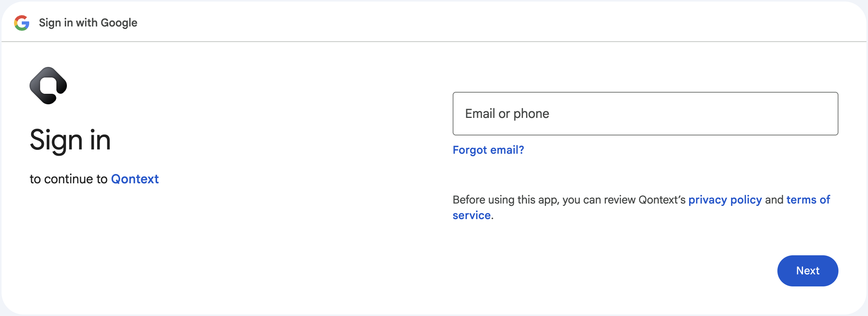Open the Qontext link in the subtitle
Screen dimensions: 868x316
pos(135,179)
